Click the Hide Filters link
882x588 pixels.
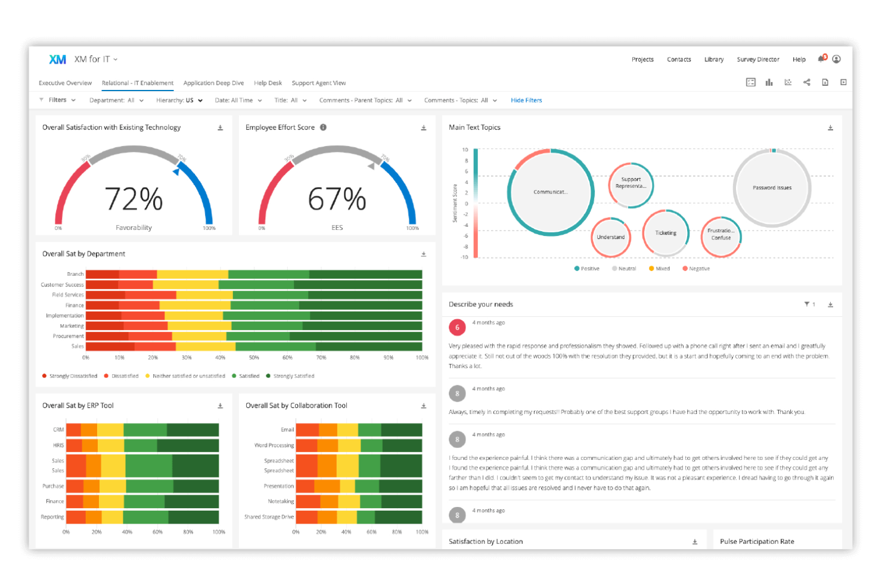526,100
